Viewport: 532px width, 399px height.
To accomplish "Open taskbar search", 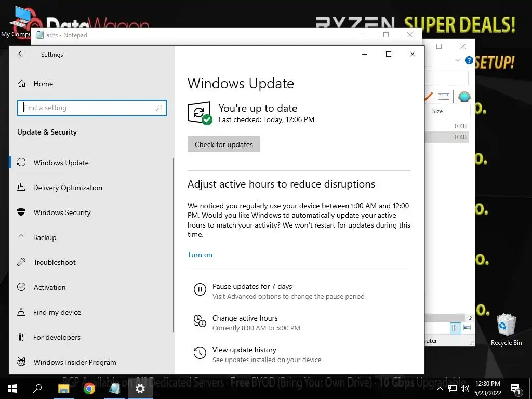I will click(37, 389).
